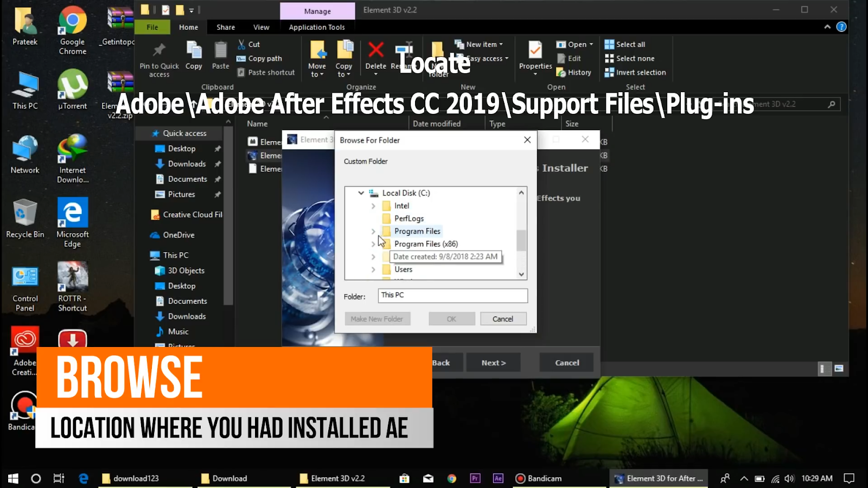Click OK in Browse For Folder
Image resolution: width=868 pixels, height=488 pixels.
pos(451,319)
